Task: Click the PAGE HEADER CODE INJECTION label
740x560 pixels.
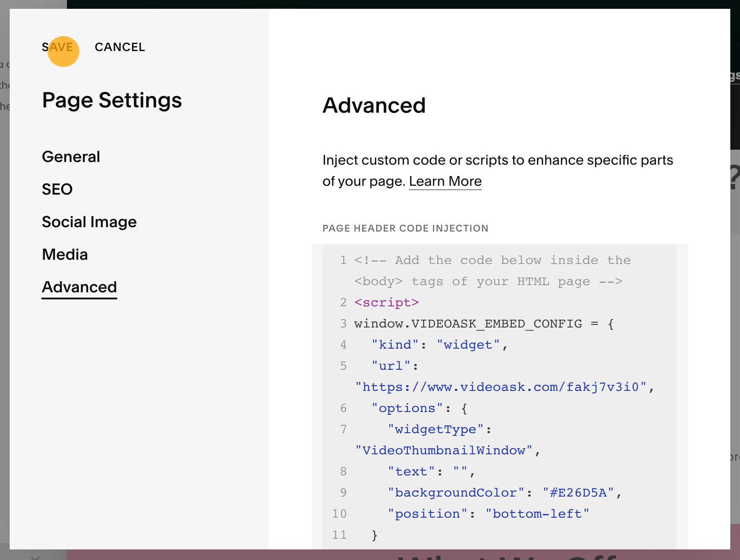Action: [x=405, y=228]
